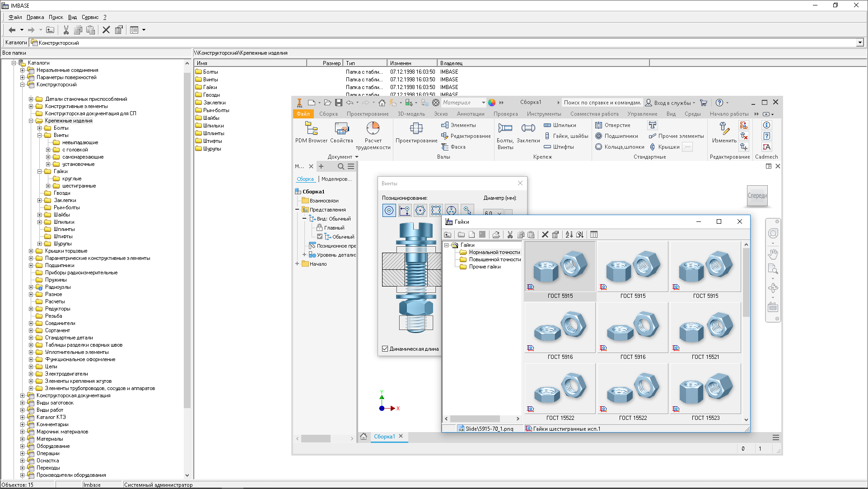Open the Материал dropdown
The height and width of the screenshot is (489, 868).
click(x=483, y=103)
